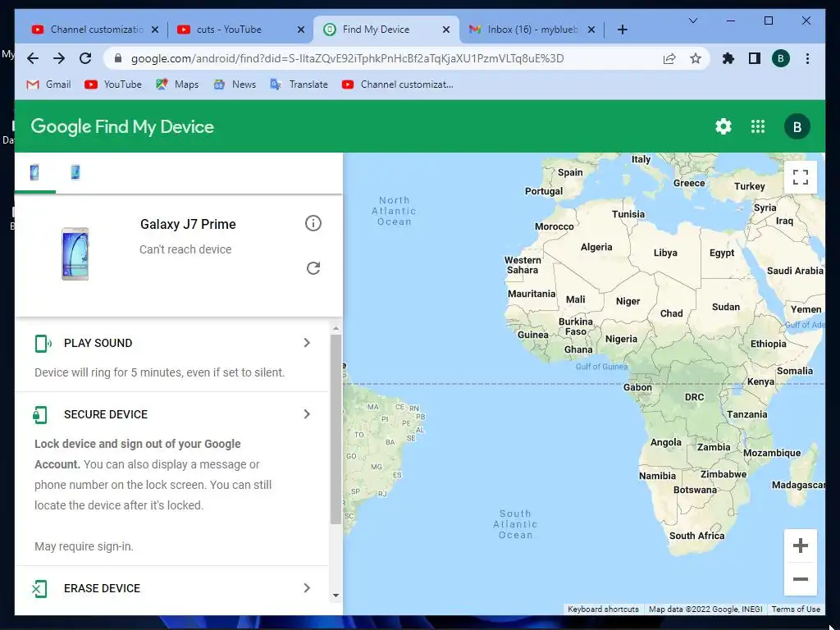Bookmark this page with the star
Screen dimensions: 840x630
(696, 58)
